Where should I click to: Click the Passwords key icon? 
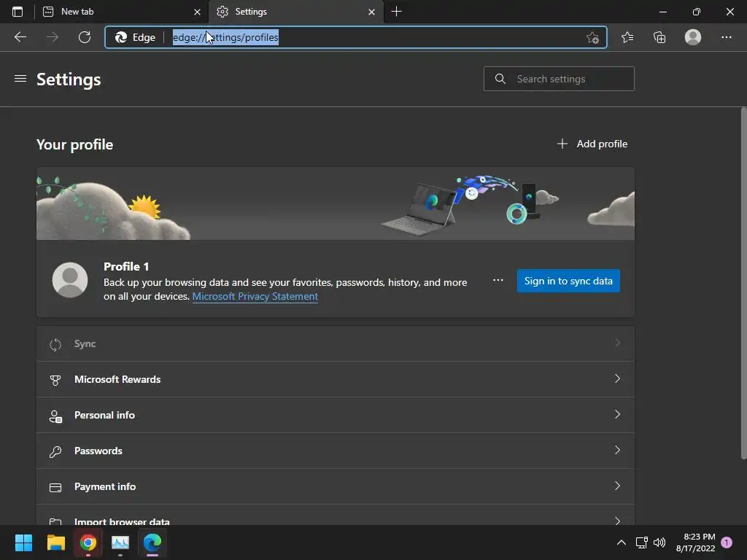tap(55, 451)
